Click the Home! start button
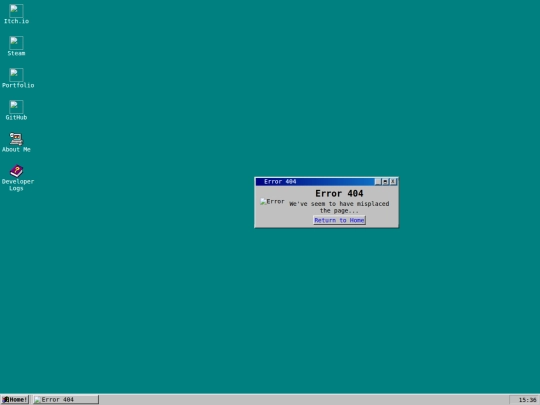 coord(14,399)
